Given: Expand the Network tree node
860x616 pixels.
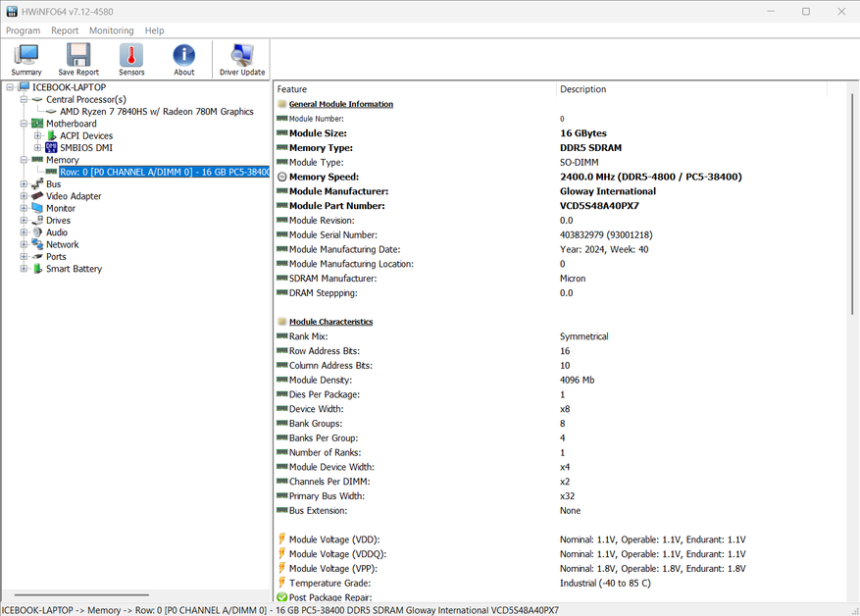Looking at the screenshot, I should [x=24, y=244].
